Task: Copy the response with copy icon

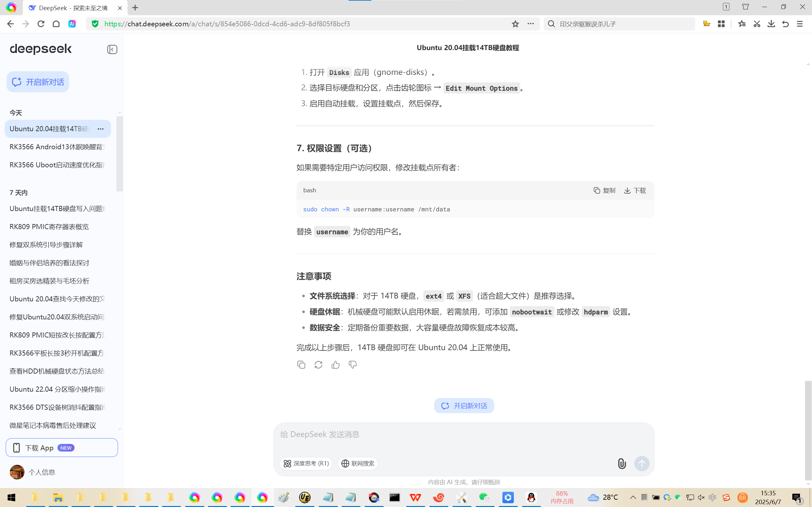Action: (x=301, y=365)
